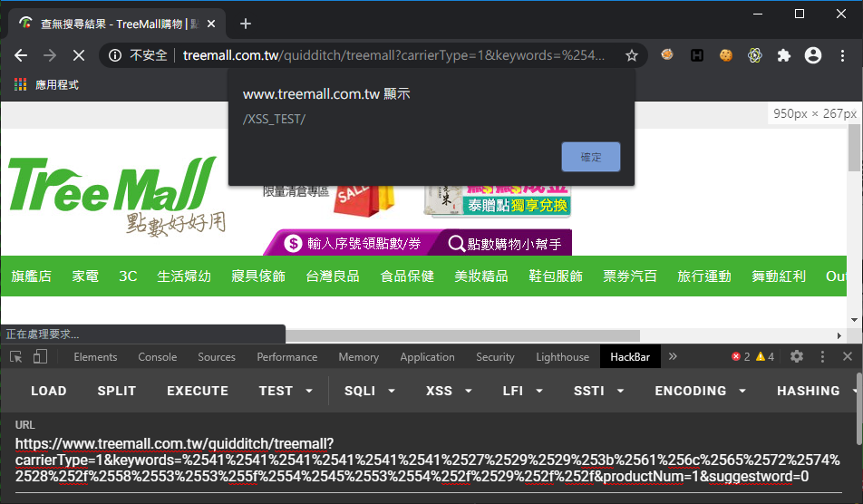Screen dimensions: 863x504
Task: Click HackBar SPLIT button
Action: 117,391
